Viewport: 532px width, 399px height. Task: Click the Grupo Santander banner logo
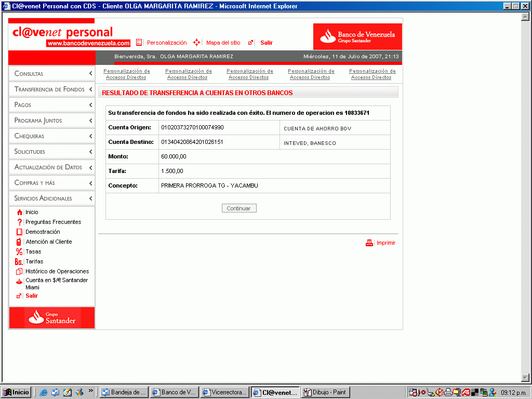coord(52,318)
